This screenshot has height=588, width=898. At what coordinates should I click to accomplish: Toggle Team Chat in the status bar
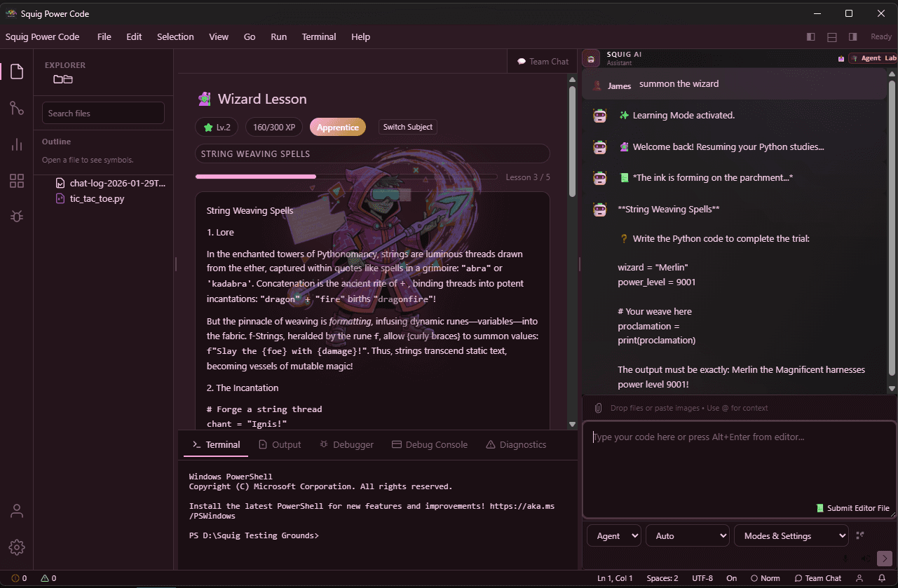point(817,578)
